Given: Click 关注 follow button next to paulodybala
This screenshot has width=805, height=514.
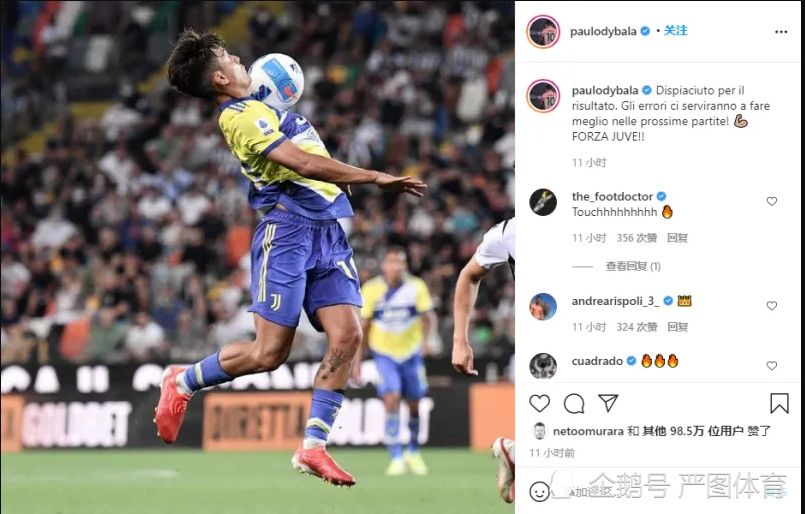Looking at the screenshot, I should coord(676,31).
